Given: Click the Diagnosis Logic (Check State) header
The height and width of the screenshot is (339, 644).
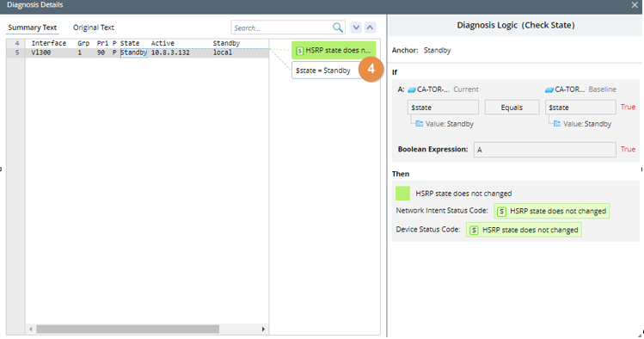Looking at the screenshot, I should coord(516,25).
